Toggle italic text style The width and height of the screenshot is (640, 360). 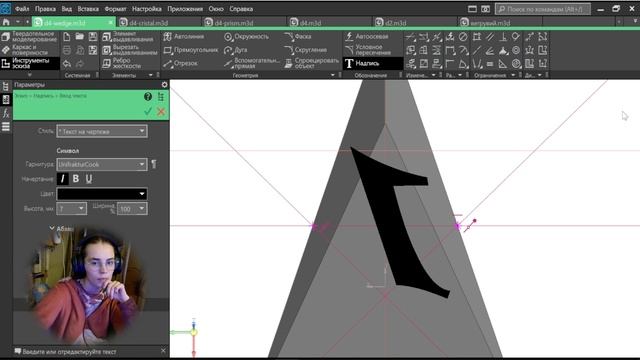[x=62, y=178]
